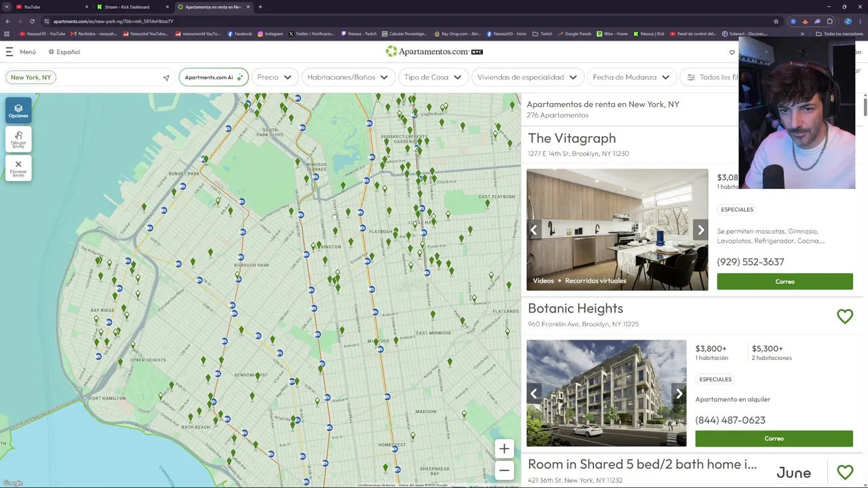Open the tab search dropdown

(6, 7)
